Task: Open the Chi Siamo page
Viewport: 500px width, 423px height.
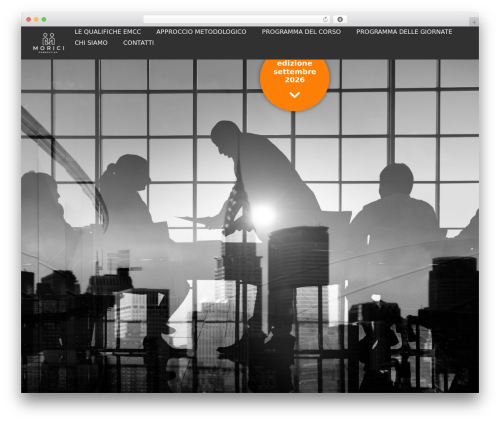Action: point(91,43)
